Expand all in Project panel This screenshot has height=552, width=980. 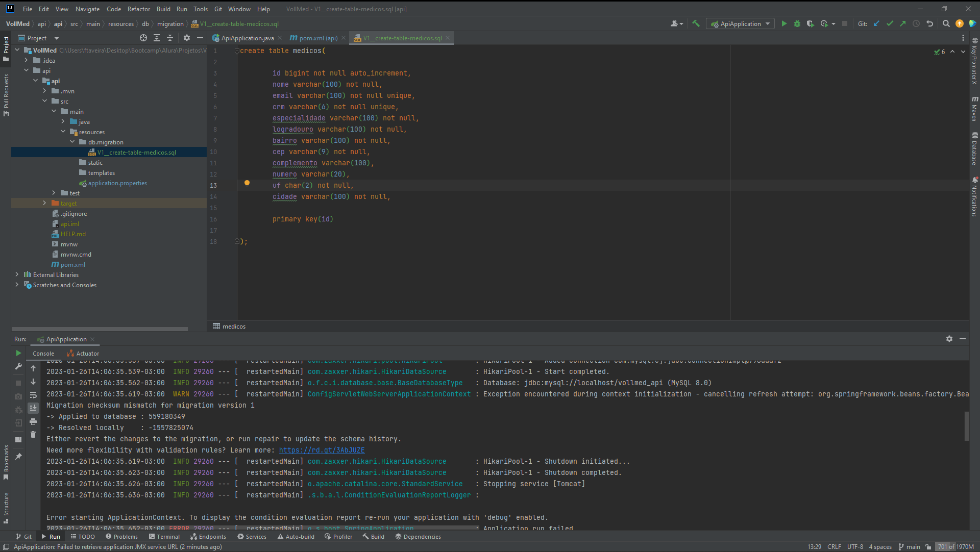(x=157, y=38)
